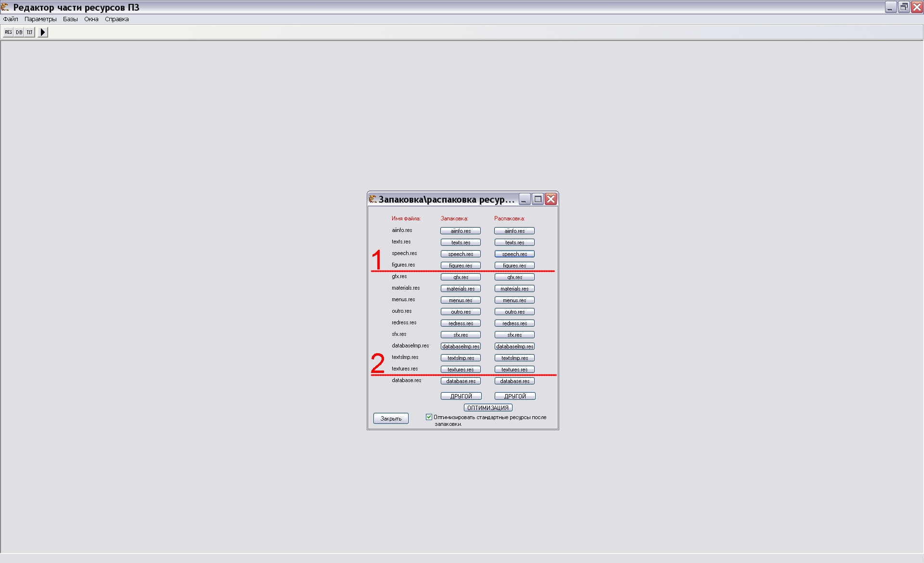
Task: Pack aiinfo.res from the Запаковка column
Action: [461, 231]
